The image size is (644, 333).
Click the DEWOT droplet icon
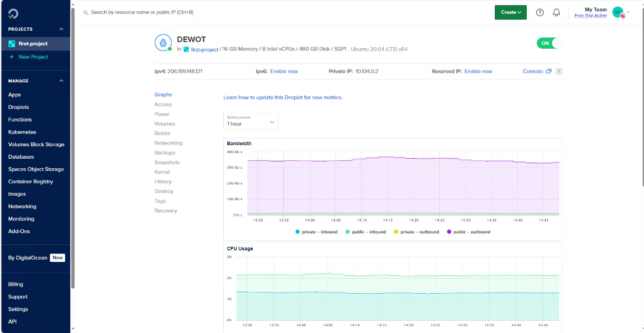pyautogui.click(x=163, y=43)
